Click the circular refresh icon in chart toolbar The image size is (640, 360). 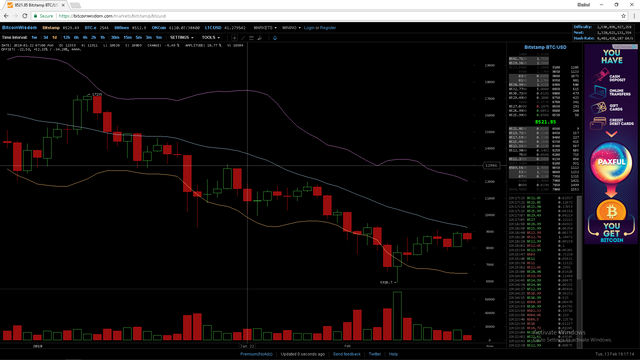(275, 38)
